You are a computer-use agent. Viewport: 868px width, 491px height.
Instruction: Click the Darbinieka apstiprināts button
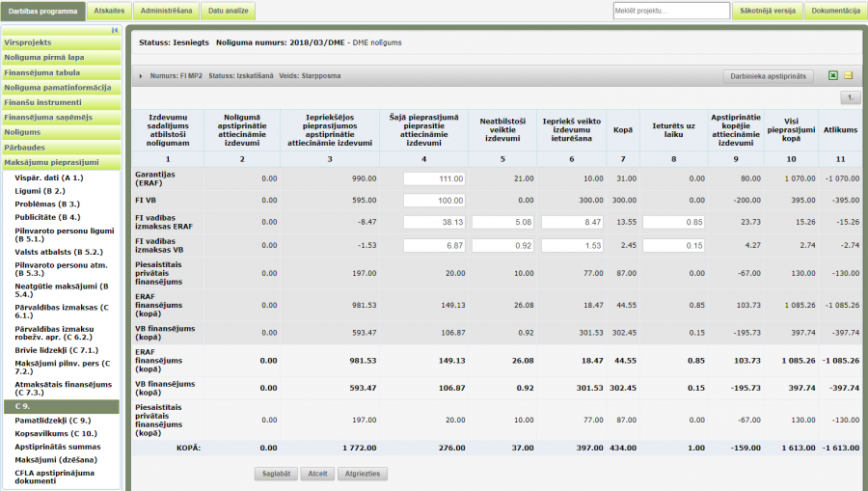(x=768, y=75)
